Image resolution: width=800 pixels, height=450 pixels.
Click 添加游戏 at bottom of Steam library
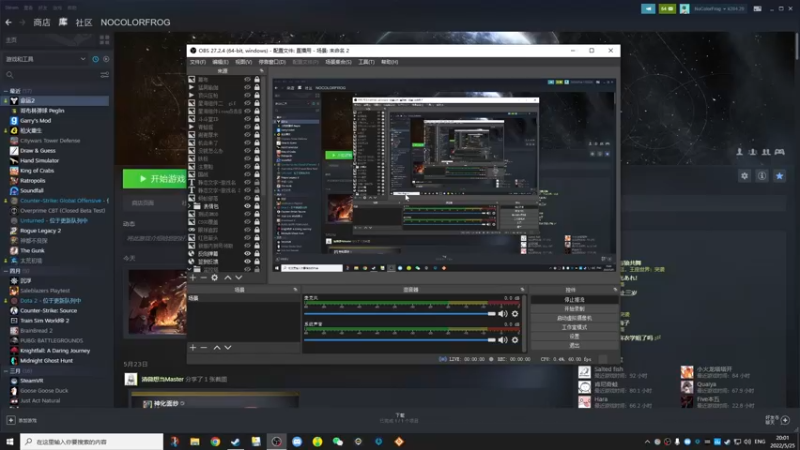[22, 420]
